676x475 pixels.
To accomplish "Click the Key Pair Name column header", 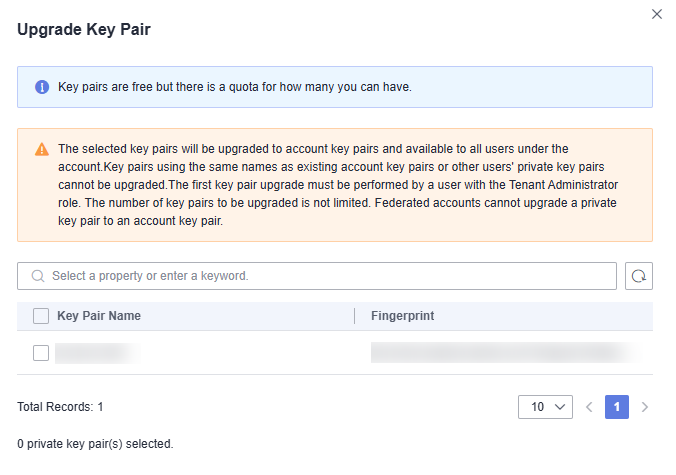I will [99, 316].
